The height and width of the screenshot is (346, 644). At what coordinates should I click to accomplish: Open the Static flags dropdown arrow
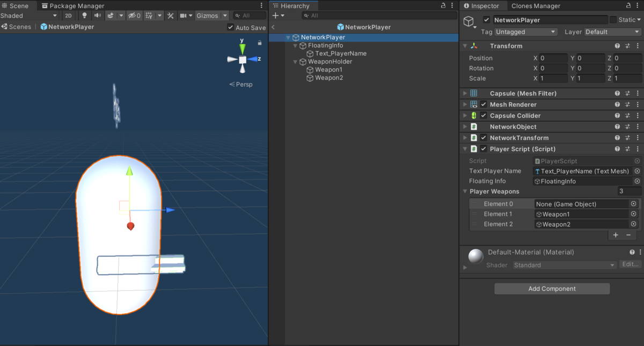click(x=638, y=20)
